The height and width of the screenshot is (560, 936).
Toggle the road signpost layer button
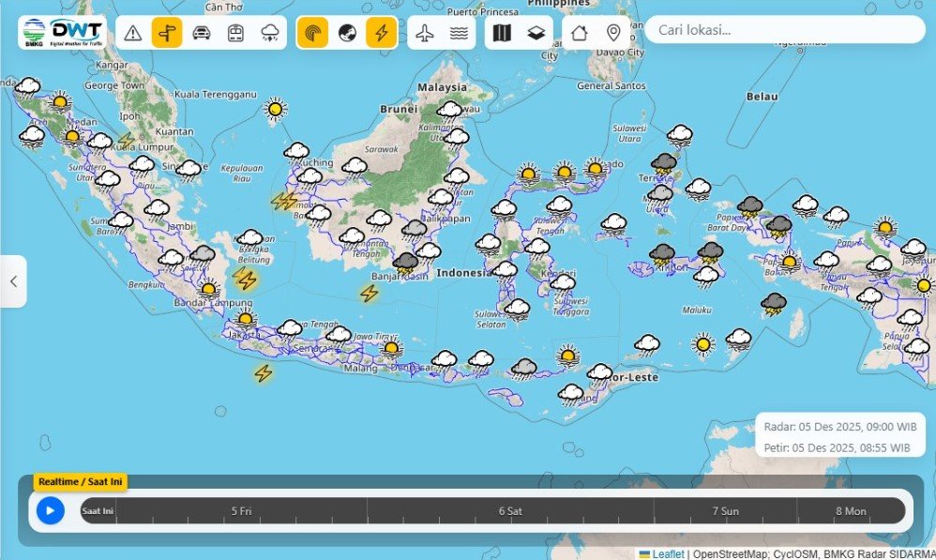(x=167, y=33)
